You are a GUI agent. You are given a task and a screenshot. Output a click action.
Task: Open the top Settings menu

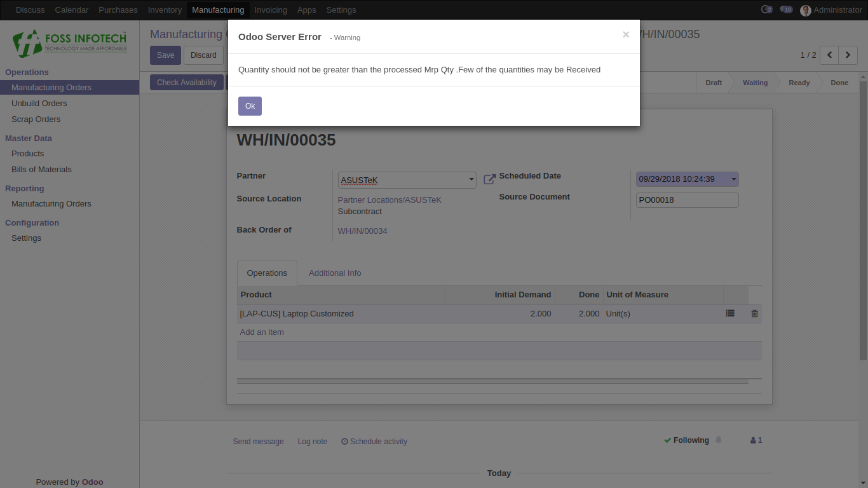coord(341,10)
